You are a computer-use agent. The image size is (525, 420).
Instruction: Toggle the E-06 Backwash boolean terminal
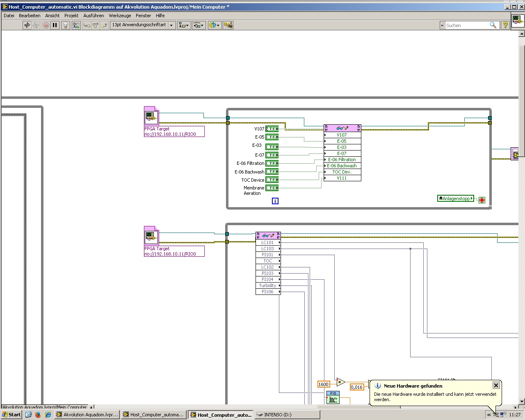[x=272, y=172]
